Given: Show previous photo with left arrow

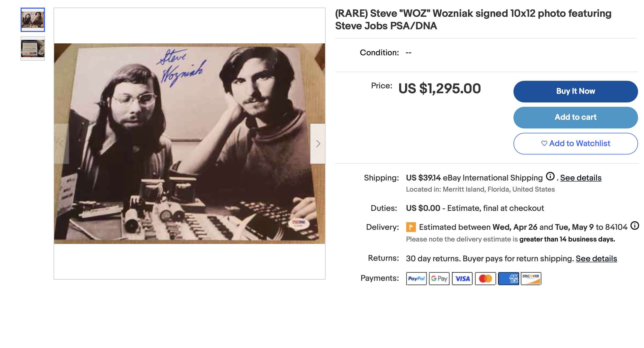Looking at the screenshot, I should (x=61, y=144).
